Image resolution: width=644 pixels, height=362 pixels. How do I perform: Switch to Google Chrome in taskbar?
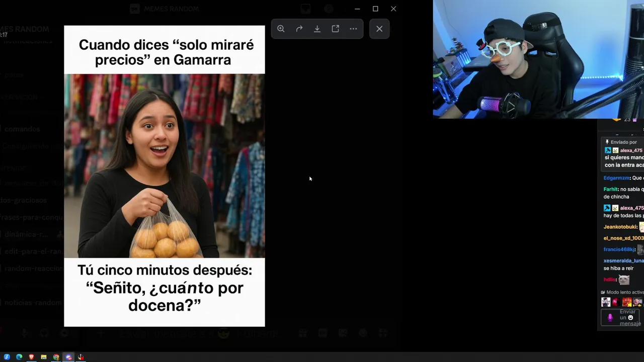56,357
